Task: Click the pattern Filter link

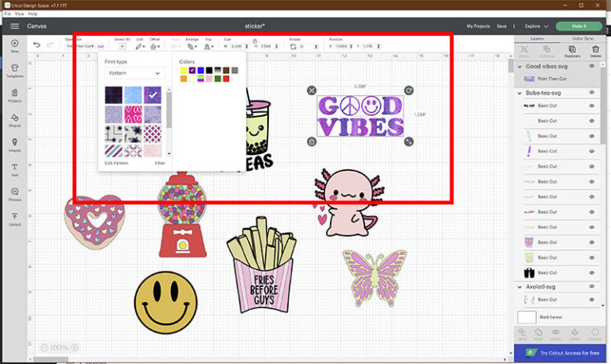Action: (160, 163)
